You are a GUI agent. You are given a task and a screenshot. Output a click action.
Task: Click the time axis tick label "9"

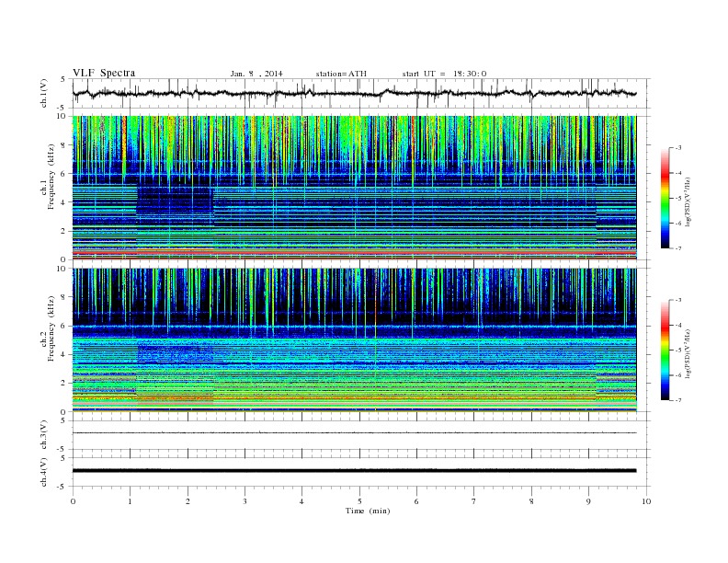click(x=588, y=501)
